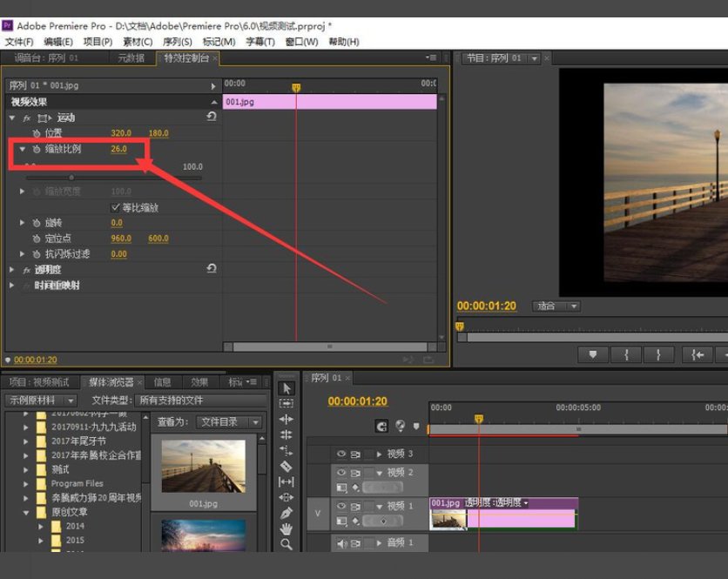Switch to the 元数据 tab
This screenshot has height=579, width=728.
point(131,58)
